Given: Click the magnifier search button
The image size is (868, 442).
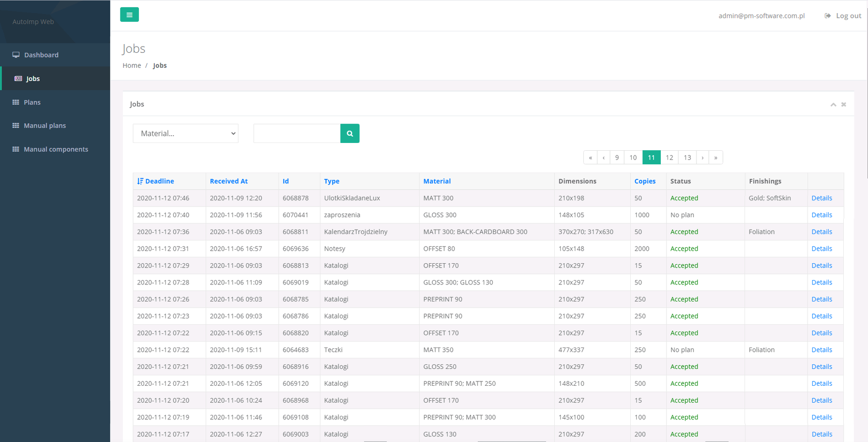Looking at the screenshot, I should (350, 133).
